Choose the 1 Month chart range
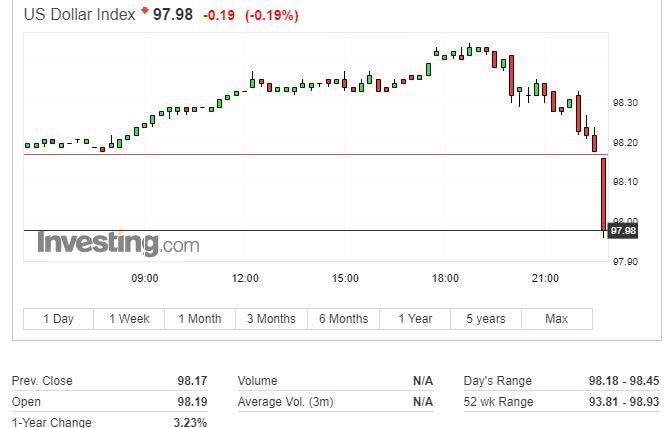 point(200,319)
